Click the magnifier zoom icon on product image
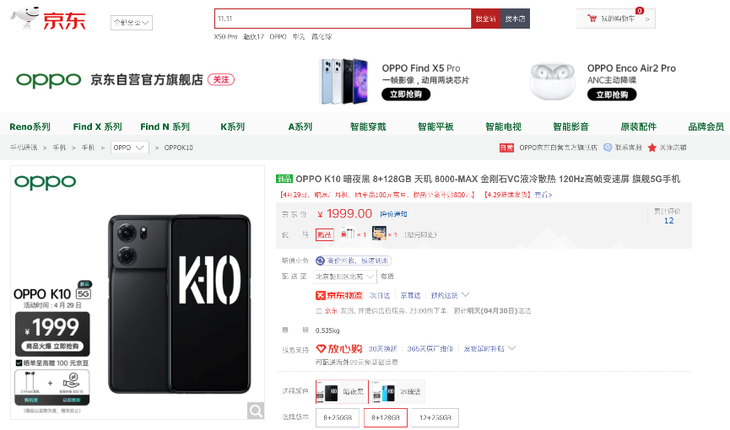 tap(256, 410)
